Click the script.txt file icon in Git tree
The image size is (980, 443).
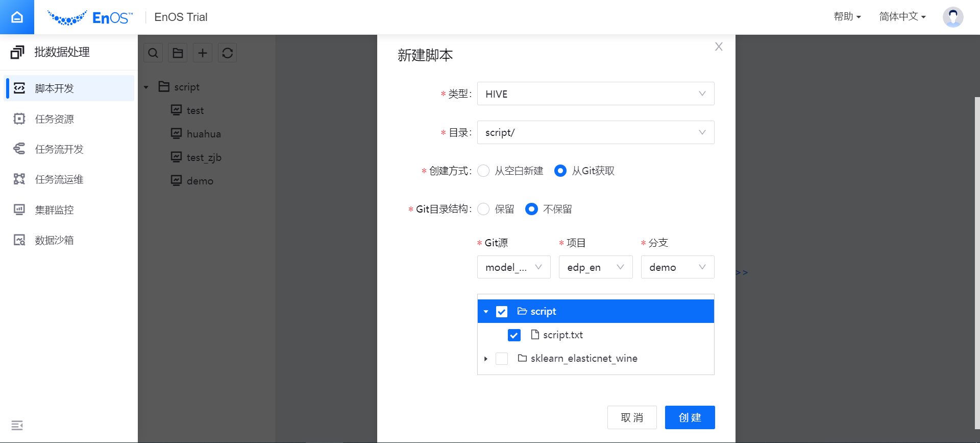[535, 335]
